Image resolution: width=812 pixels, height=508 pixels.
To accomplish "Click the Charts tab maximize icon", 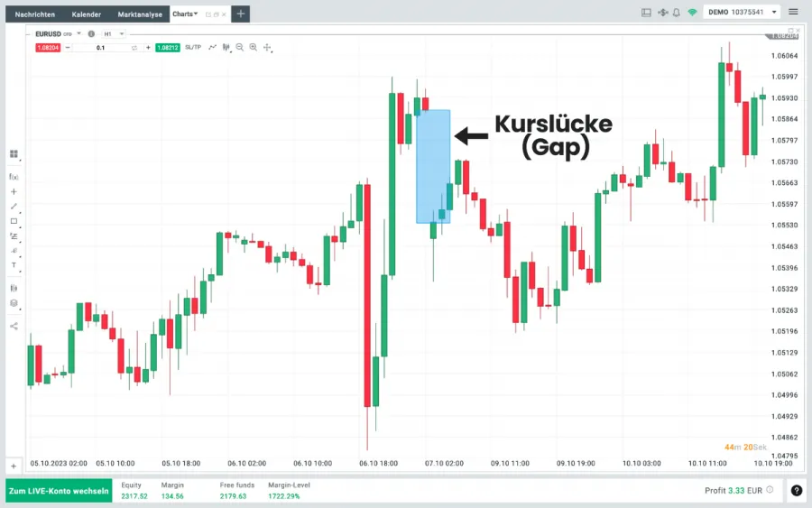I will coord(217,14).
